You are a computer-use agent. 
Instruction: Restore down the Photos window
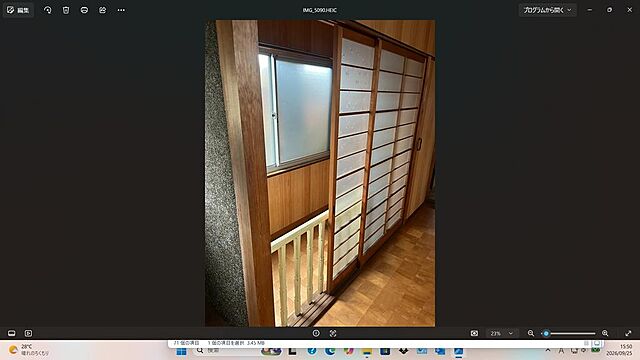[609, 10]
